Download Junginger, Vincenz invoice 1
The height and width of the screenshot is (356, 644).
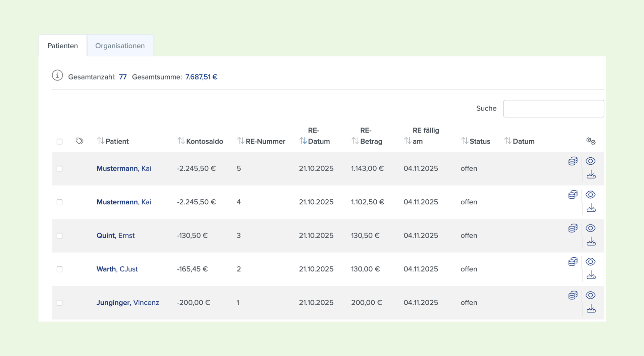coord(591,309)
